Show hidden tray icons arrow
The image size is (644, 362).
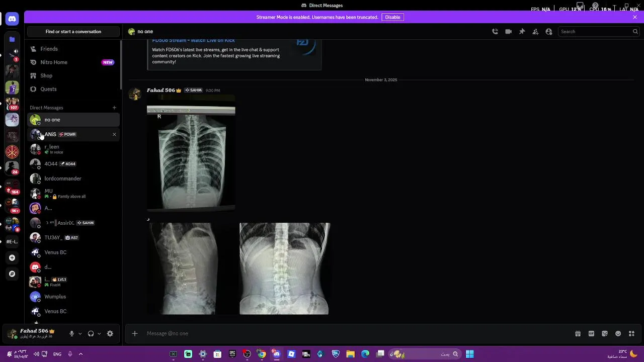pyautogui.click(x=80, y=354)
